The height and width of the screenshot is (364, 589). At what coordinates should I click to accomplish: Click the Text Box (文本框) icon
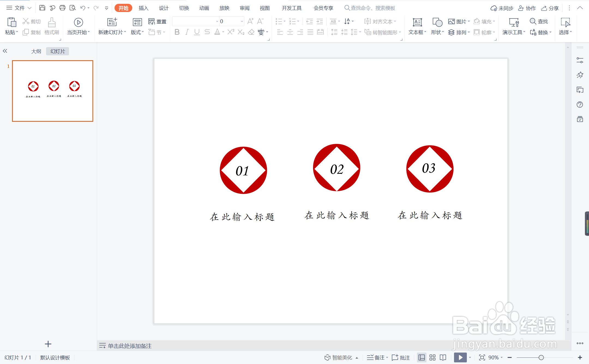[417, 22]
